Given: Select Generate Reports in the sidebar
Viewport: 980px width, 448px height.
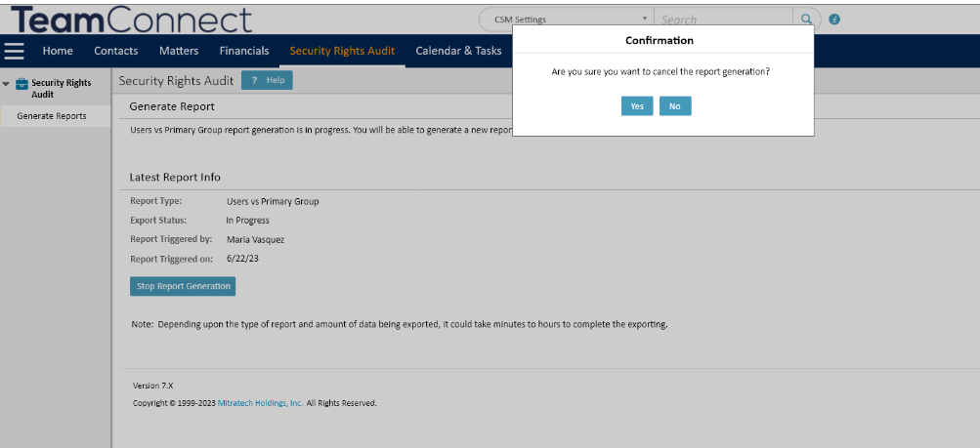Looking at the screenshot, I should click(x=52, y=116).
